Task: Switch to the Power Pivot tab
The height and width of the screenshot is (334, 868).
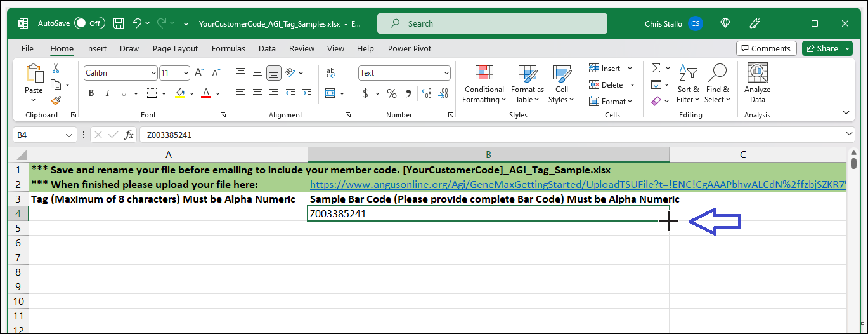Action: click(x=410, y=48)
